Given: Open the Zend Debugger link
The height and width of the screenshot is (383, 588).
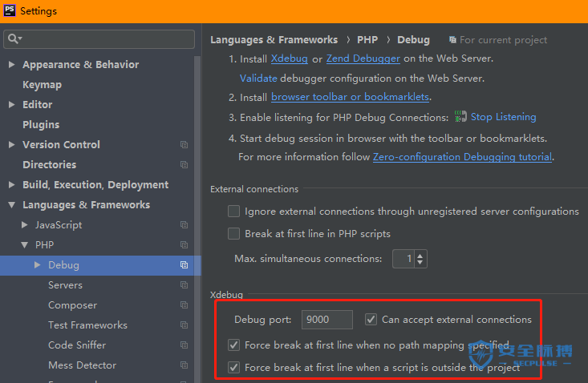Looking at the screenshot, I should [x=363, y=58].
